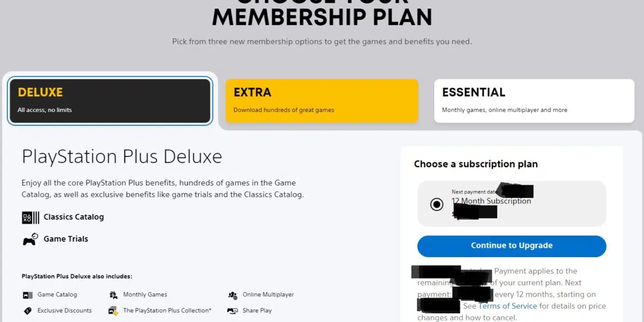Switch to the Deluxe plan tab
The width and height of the screenshot is (644, 322).
[110, 101]
